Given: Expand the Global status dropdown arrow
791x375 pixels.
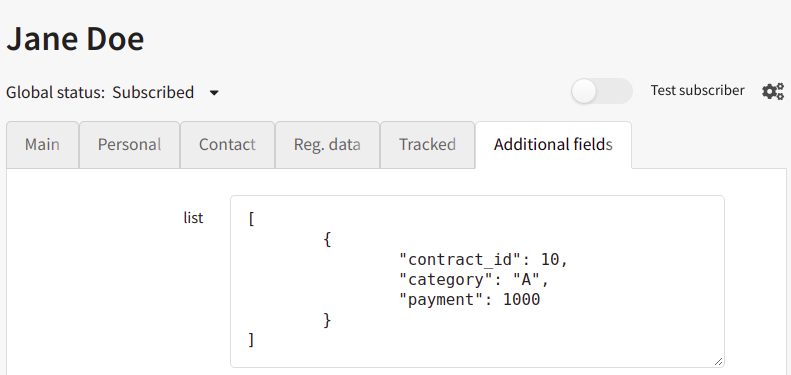Looking at the screenshot, I should coord(214,93).
